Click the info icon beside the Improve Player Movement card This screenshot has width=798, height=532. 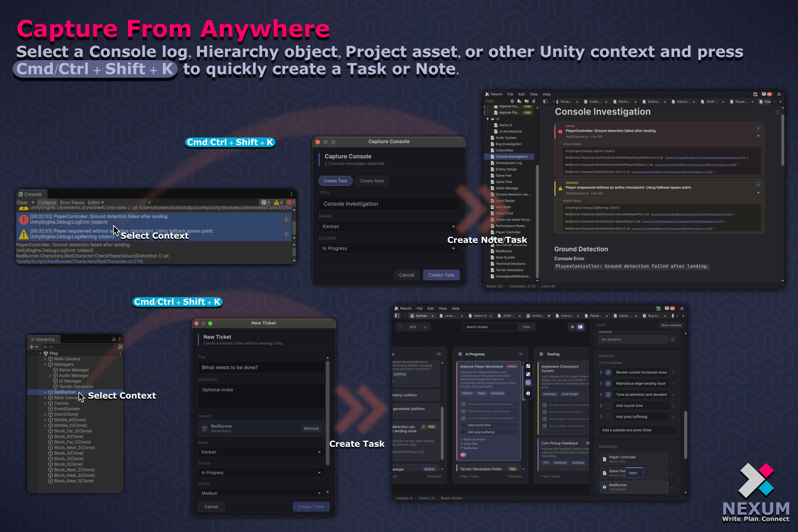tap(528, 393)
